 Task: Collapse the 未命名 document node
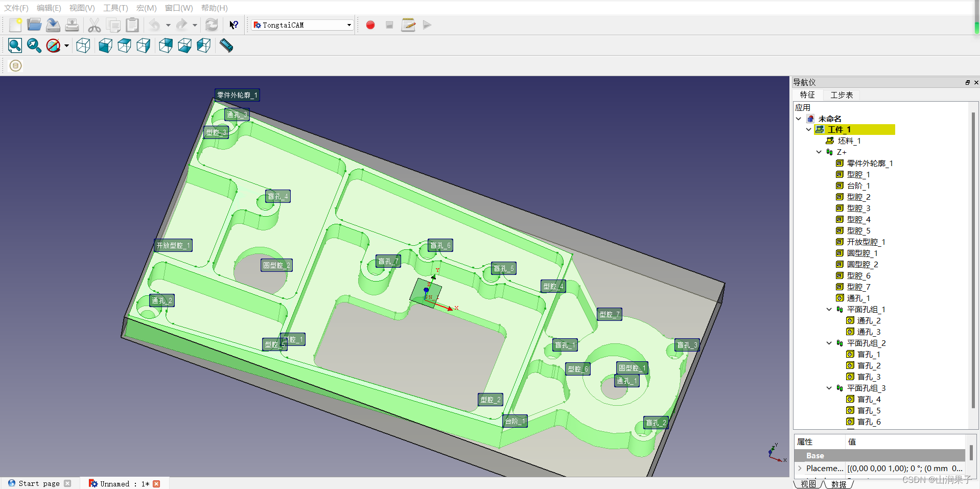799,119
